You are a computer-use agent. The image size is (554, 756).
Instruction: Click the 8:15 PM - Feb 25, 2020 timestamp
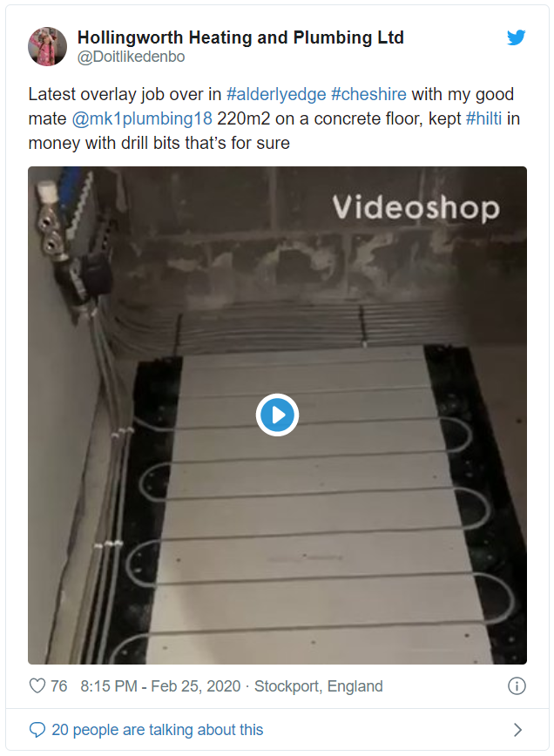(x=160, y=686)
